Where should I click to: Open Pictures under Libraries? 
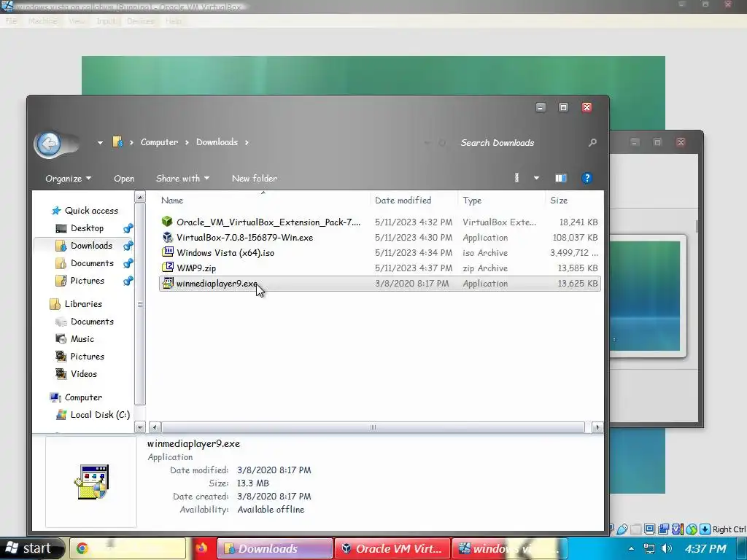[x=88, y=357]
